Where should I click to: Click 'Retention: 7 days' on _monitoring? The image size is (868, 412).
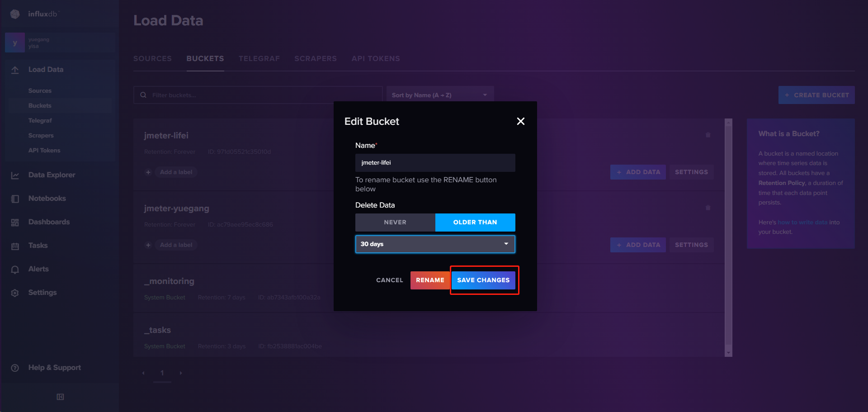222,298
